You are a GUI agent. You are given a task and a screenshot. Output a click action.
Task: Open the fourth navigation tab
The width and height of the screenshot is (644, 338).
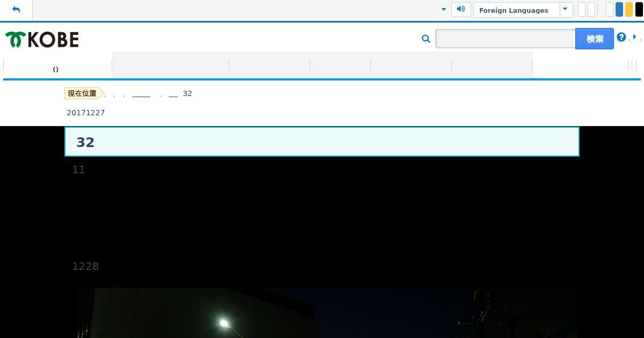pos(340,65)
